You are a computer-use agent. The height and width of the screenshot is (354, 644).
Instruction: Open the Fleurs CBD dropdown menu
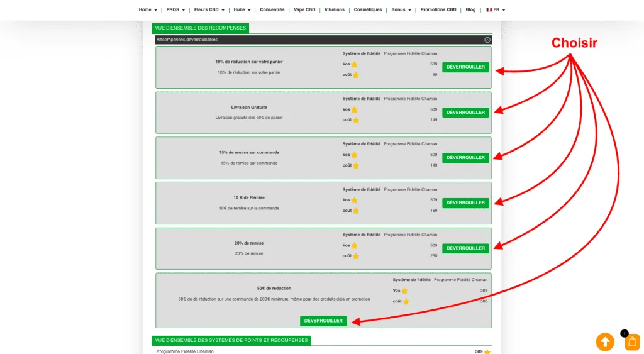pyautogui.click(x=209, y=10)
